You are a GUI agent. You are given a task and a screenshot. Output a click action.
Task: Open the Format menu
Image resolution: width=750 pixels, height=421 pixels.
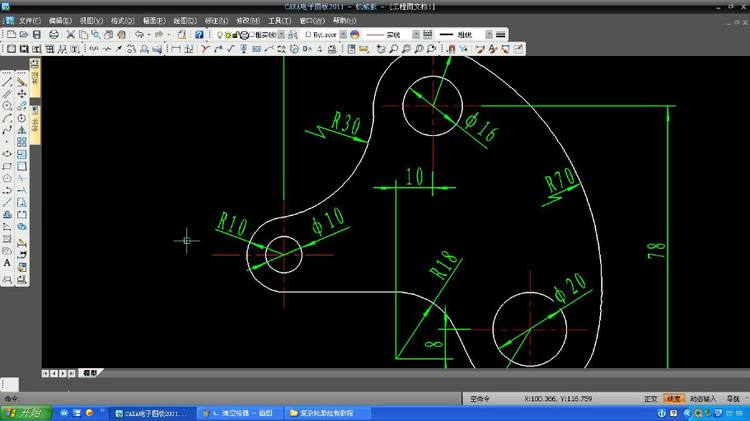[x=122, y=21]
